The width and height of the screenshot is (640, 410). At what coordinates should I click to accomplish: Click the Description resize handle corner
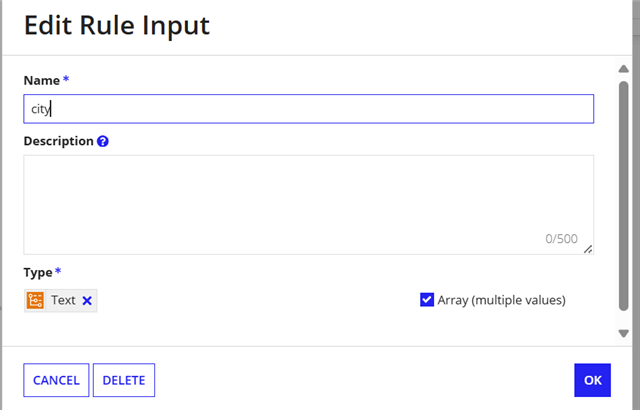click(588, 249)
